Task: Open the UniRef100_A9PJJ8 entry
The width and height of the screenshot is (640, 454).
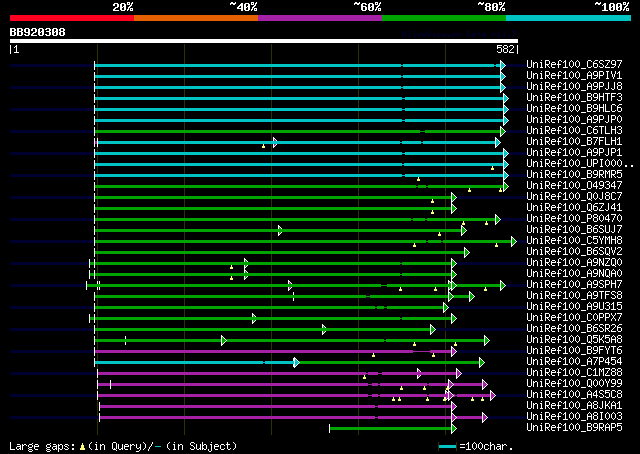Action: (x=574, y=87)
